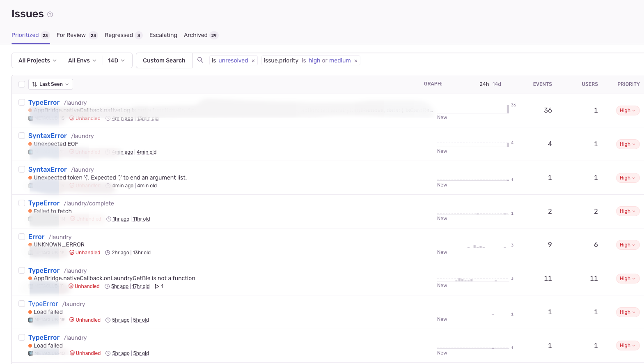The image size is (644, 364).
Task: Click the replay play icon on onLaundryGetBle issue
Action: (157, 286)
